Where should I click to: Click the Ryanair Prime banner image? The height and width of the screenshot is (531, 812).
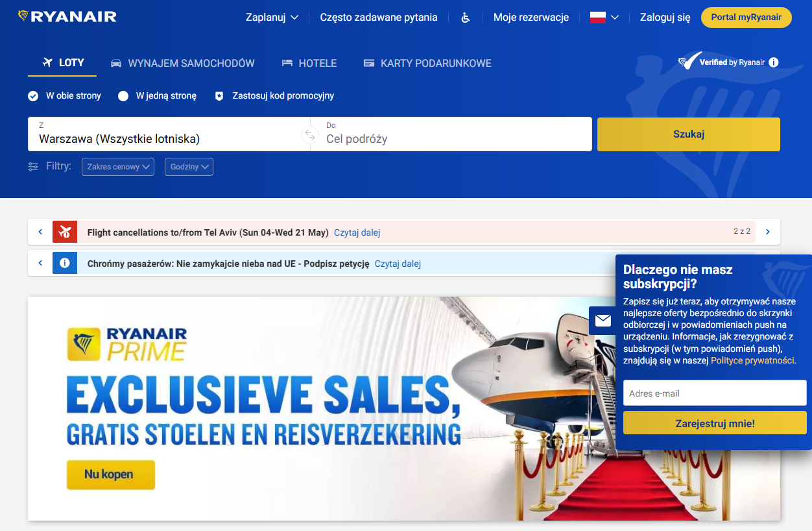point(404,409)
